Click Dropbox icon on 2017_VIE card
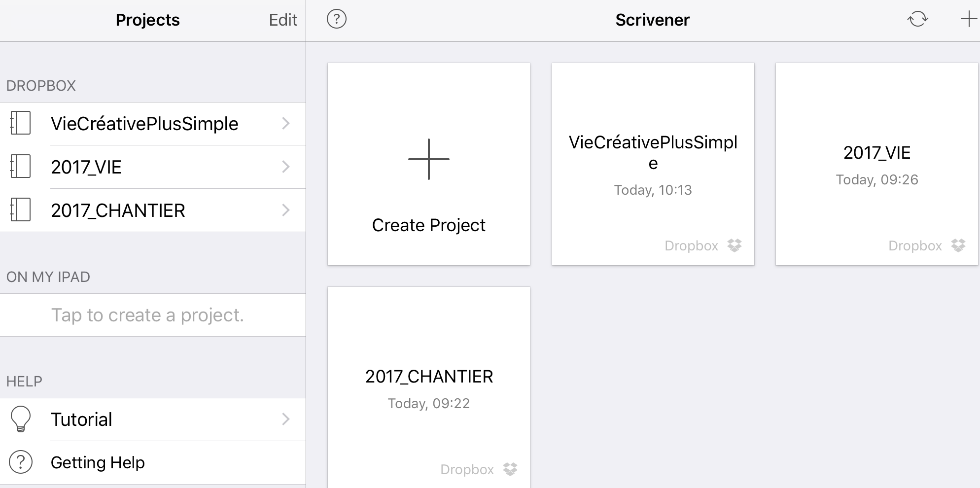The height and width of the screenshot is (488, 980). point(958,245)
